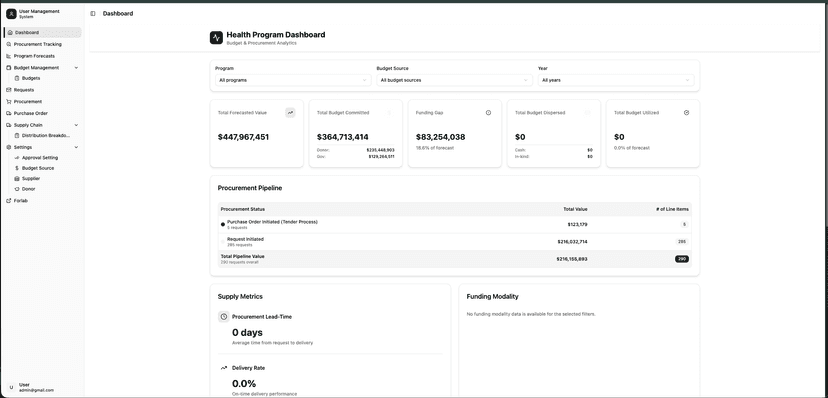Click the info icon on Funding Gap card
Image resolution: width=828 pixels, height=398 pixels.
click(x=488, y=112)
